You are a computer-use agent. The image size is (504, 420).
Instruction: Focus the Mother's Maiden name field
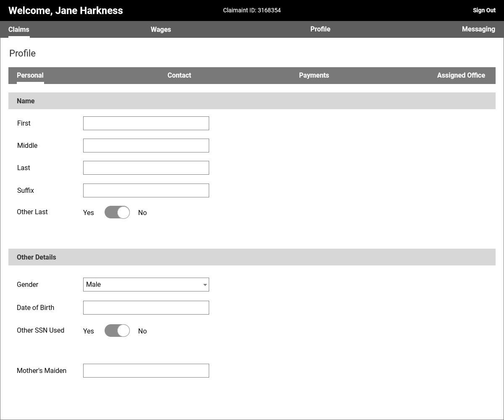click(x=146, y=371)
